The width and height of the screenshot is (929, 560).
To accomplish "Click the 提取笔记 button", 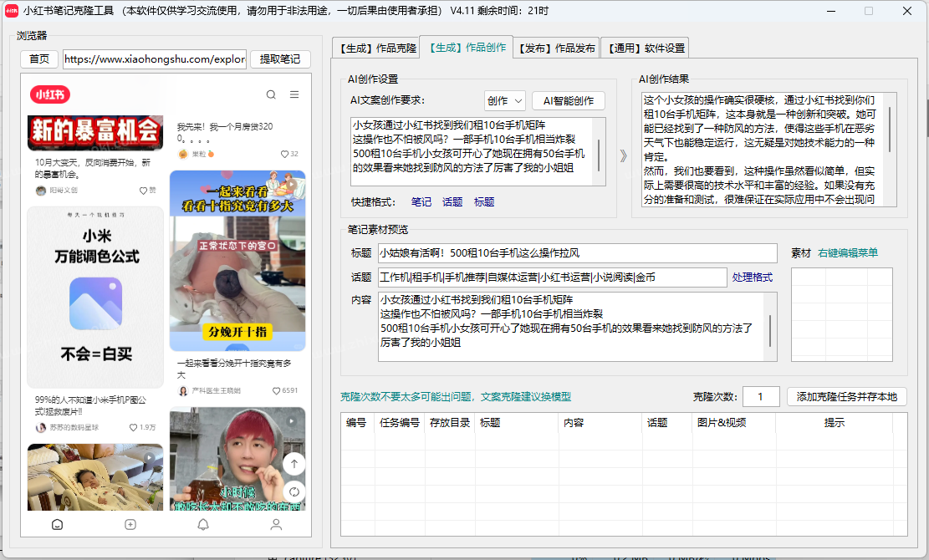I will [280, 59].
